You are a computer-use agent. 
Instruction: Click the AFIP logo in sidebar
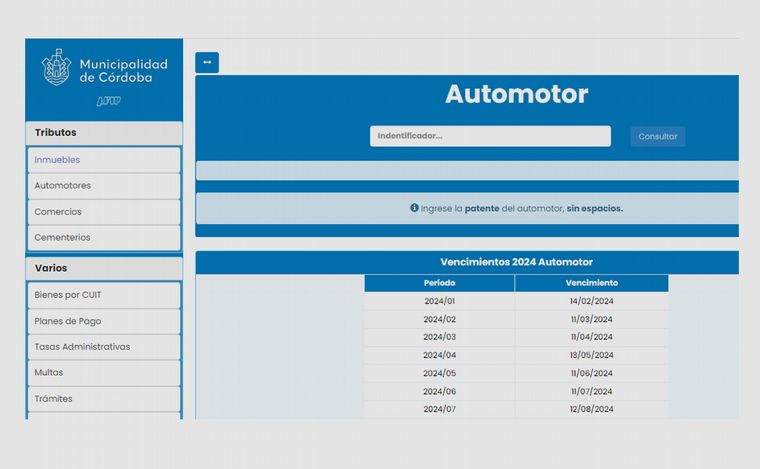(108, 101)
